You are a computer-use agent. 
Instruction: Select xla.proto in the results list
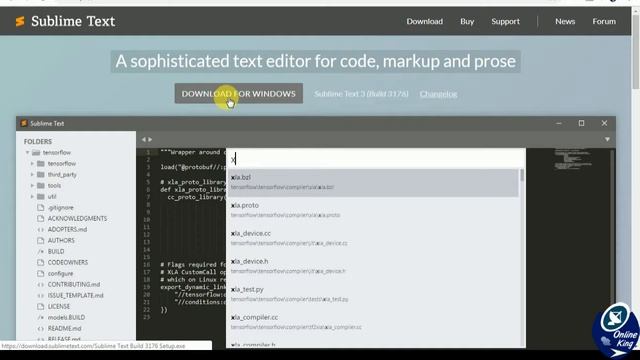[372, 210]
